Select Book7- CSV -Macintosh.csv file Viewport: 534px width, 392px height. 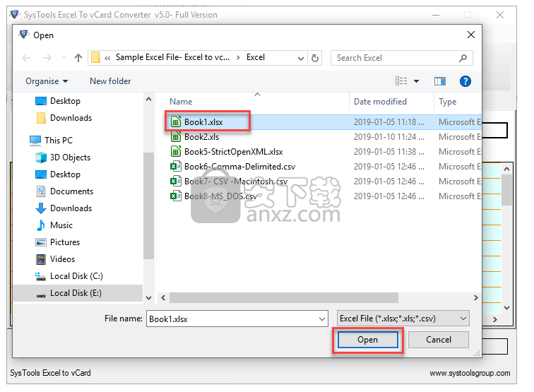(x=236, y=182)
